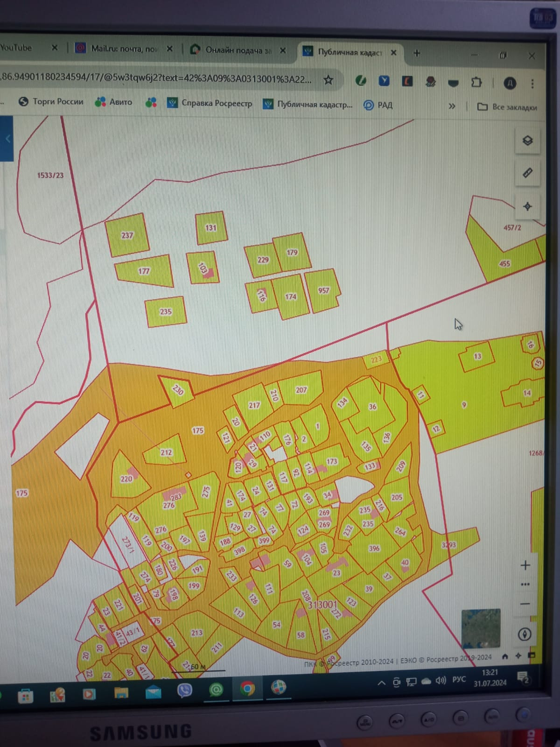Open Google Chrome from taskbar
The width and height of the screenshot is (560, 747).
(x=247, y=688)
